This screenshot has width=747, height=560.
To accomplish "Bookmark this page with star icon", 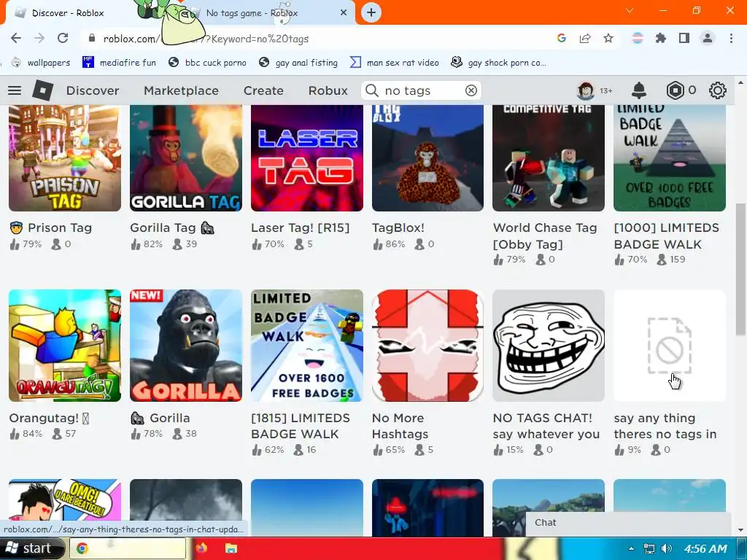I will pyautogui.click(x=608, y=38).
